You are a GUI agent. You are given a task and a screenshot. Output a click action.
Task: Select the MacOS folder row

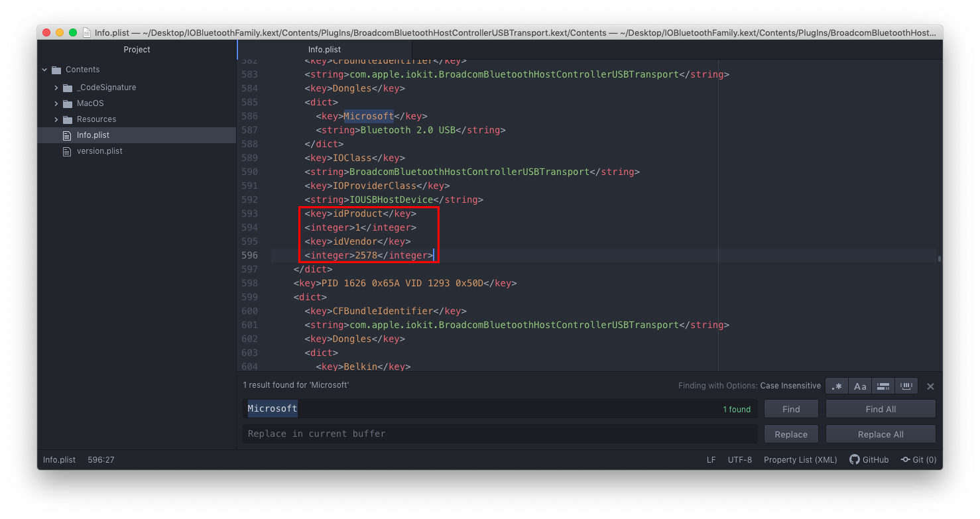tap(137, 103)
